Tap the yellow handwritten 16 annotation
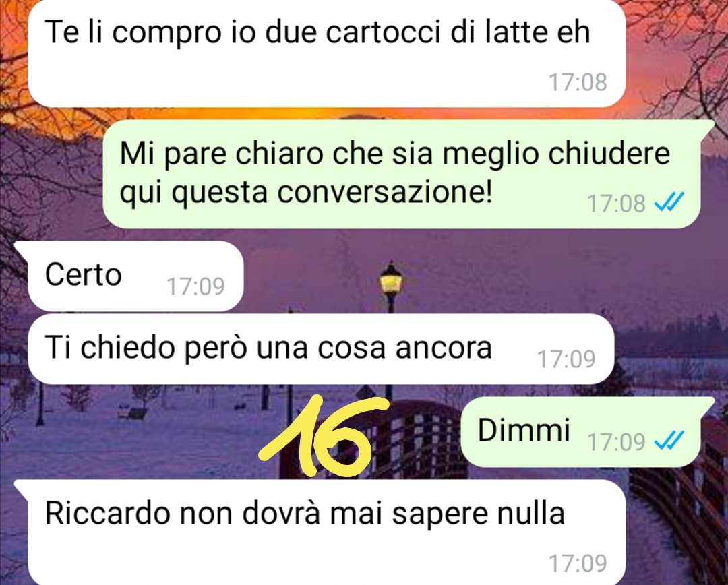This screenshot has height=585, width=728. pyautogui.click(x=323, y=437)
